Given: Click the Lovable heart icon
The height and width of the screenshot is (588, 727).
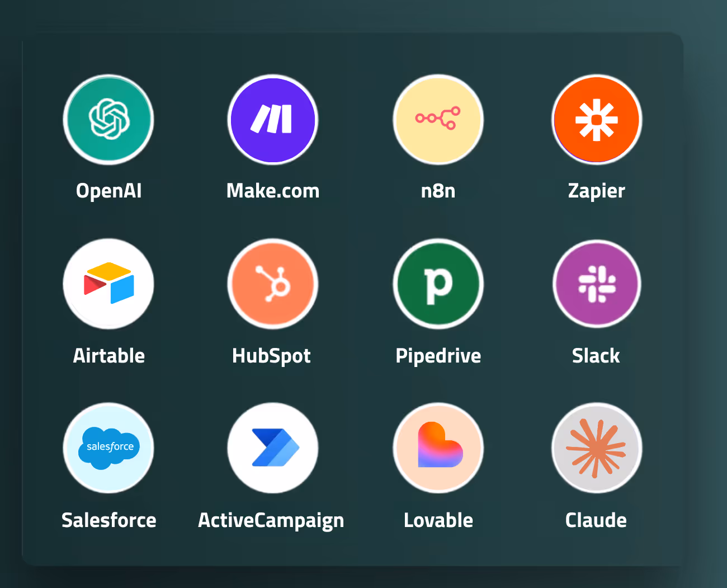Looking at the screenshot, I should pyautogui.click(x=438, y=448).
